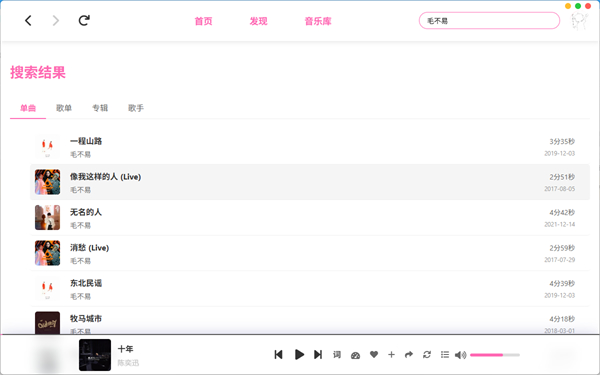Screen dimensions: 600x375
Task: Click the 搜索结果 heading
Action: click(x=38, y=72)
